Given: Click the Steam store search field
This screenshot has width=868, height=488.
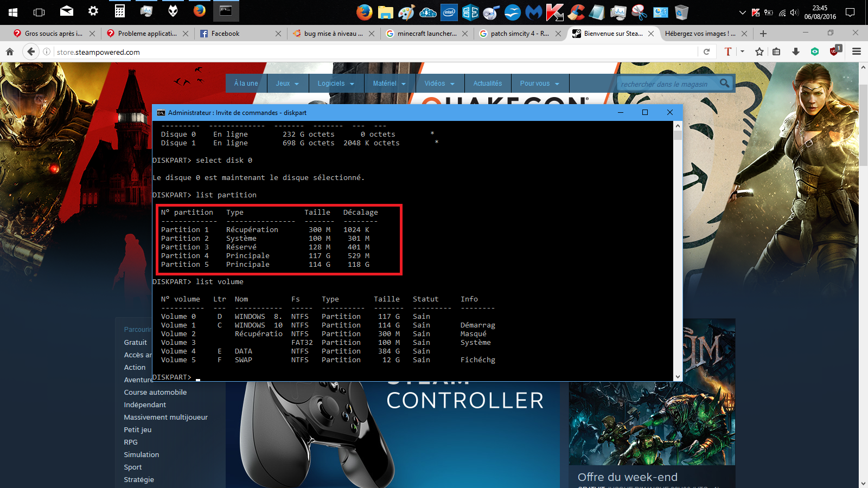Looking at the screenshot, I should pyautogui.click(x=667, y=84).
